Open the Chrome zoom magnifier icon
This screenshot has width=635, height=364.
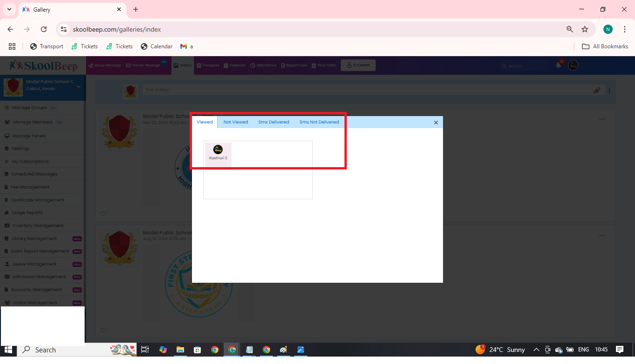coord(570,29)
